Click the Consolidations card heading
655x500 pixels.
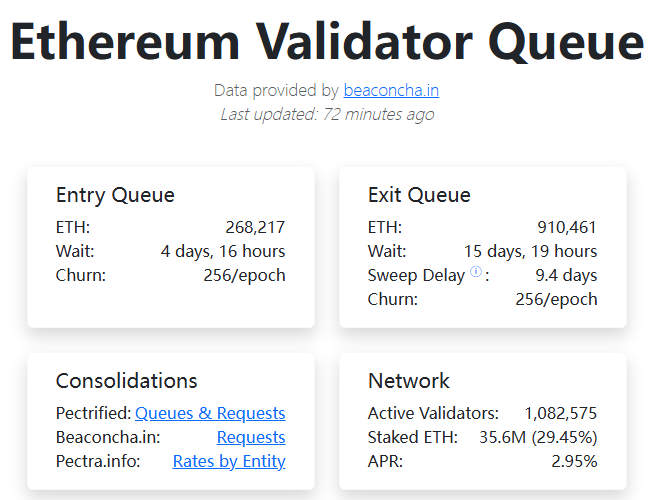point(127,381)
